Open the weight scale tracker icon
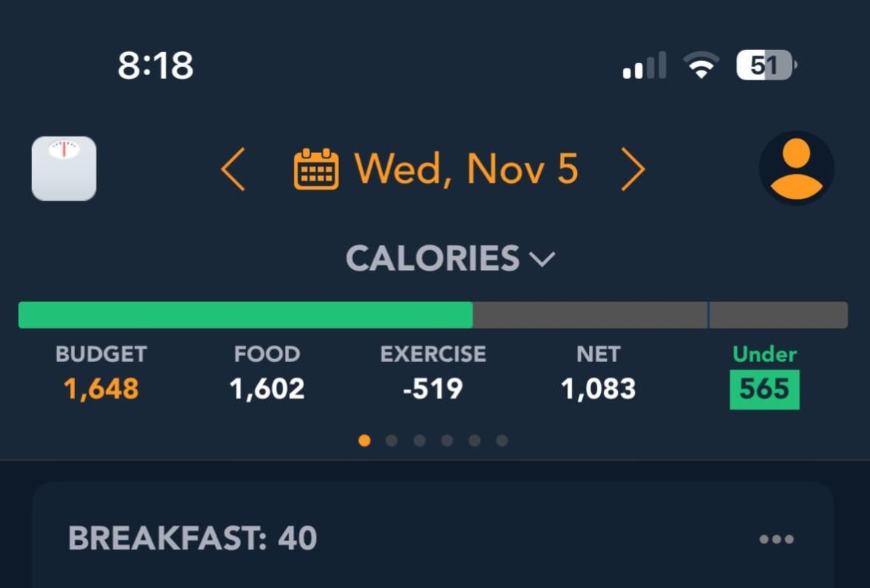Image resolution: width=870 pixels, height=588 pixels. (x=63, y=169)
